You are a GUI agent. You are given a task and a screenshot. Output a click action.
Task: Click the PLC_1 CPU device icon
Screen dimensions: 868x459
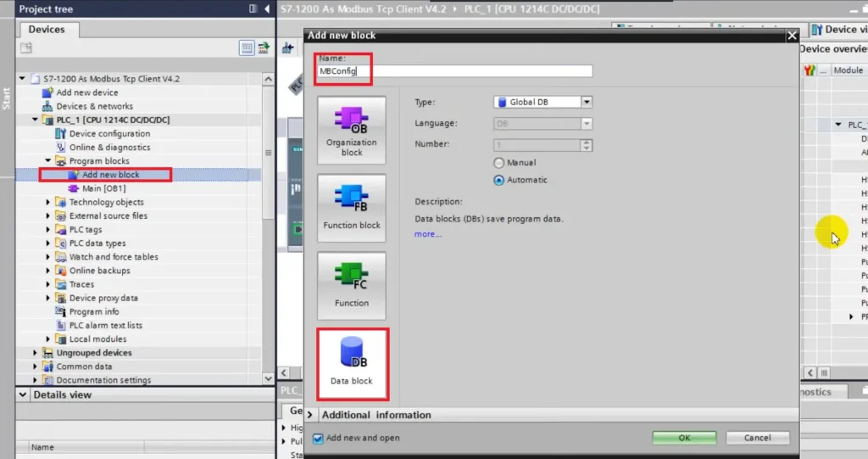point(48,120)
